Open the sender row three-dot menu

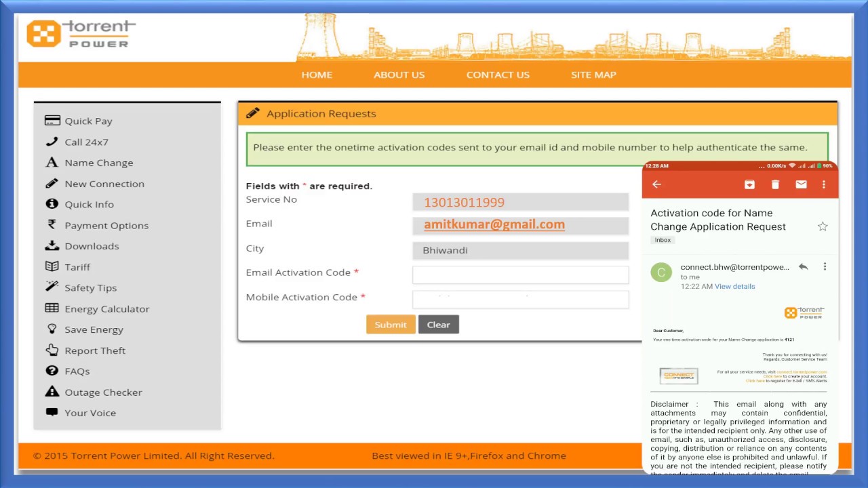coord(825,267)
